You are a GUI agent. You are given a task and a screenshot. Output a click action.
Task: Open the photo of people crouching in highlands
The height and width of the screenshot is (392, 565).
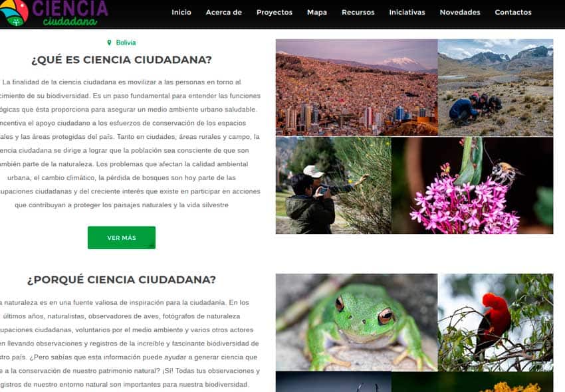[495, 88]
